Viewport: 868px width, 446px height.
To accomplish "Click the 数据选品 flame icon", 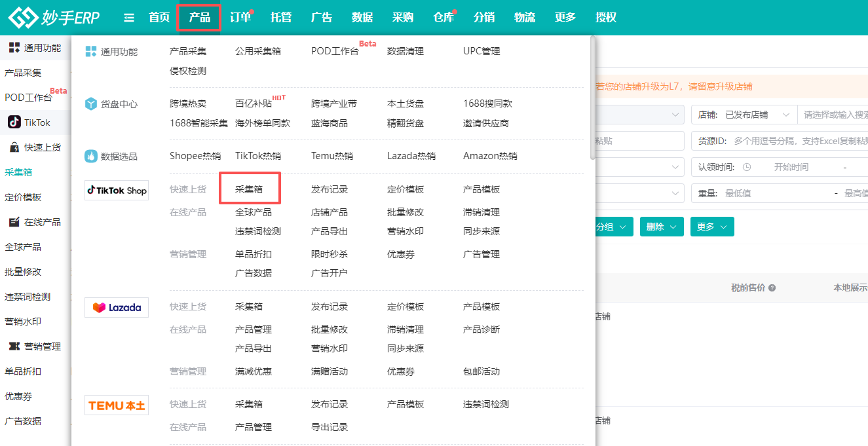I will [91, 157].
